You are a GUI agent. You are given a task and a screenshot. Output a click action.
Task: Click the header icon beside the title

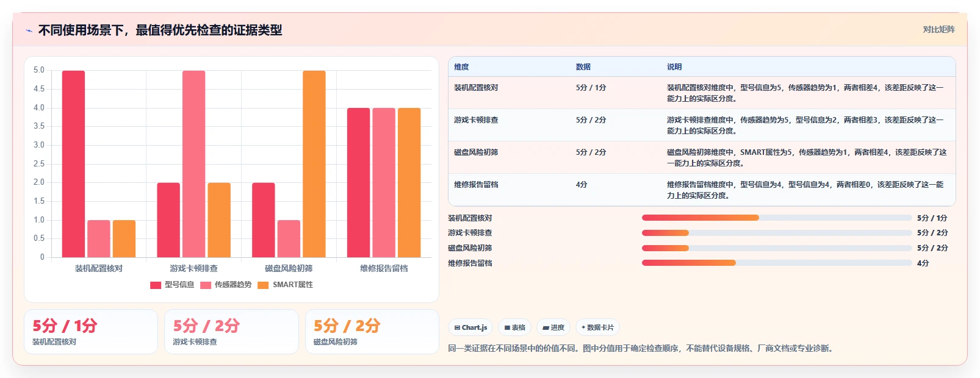(x=29, y=30)
